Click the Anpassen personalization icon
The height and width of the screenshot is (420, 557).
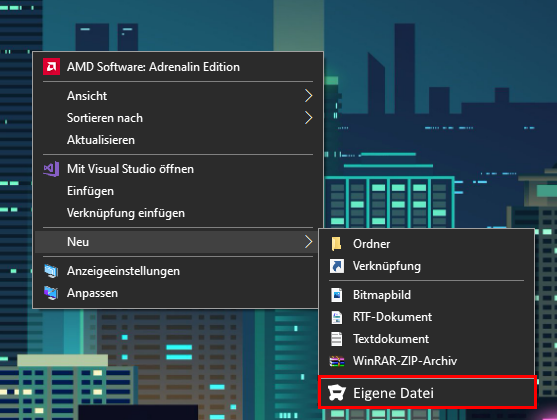point(52,293)
